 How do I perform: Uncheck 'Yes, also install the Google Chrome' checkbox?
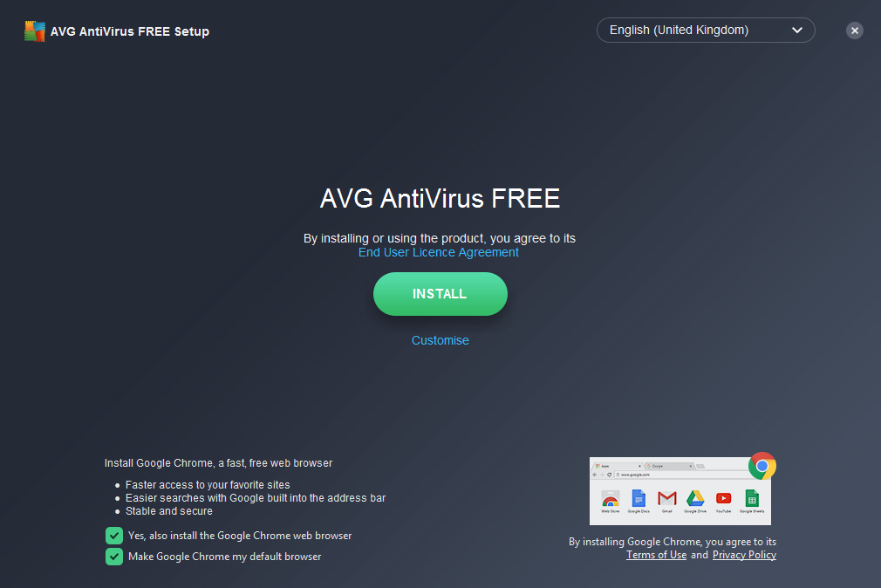coord(114,536)
